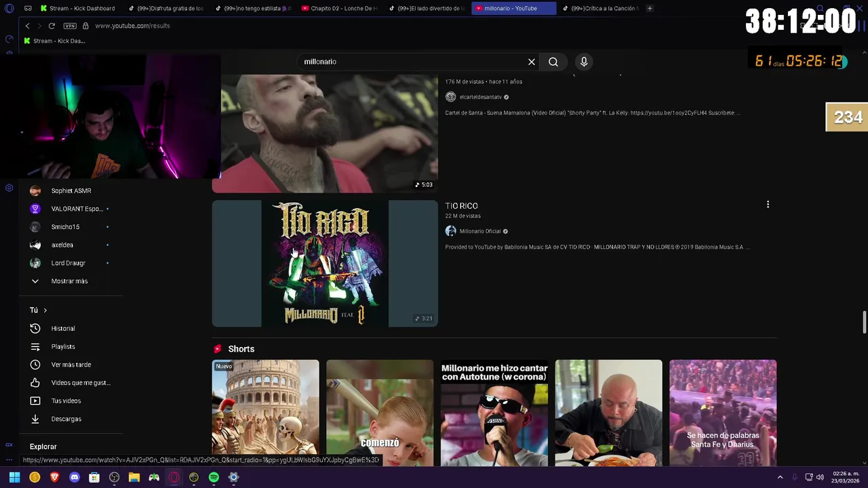Open Tus videos in the sidebar
The width and height of the screenshot is (868, 488).
point(66,401)
